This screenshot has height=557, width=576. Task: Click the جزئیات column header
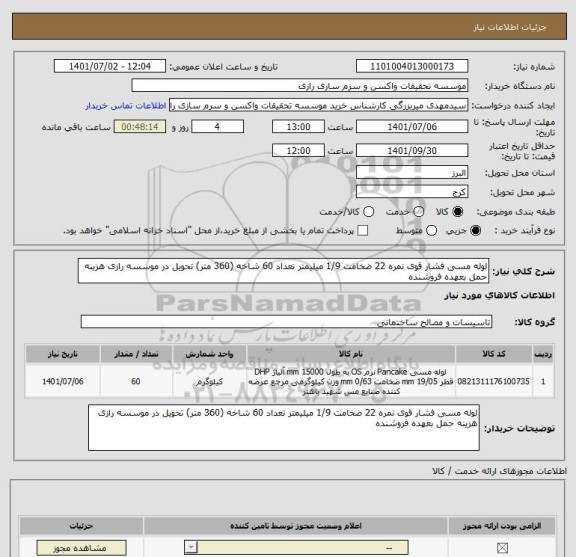81,526
